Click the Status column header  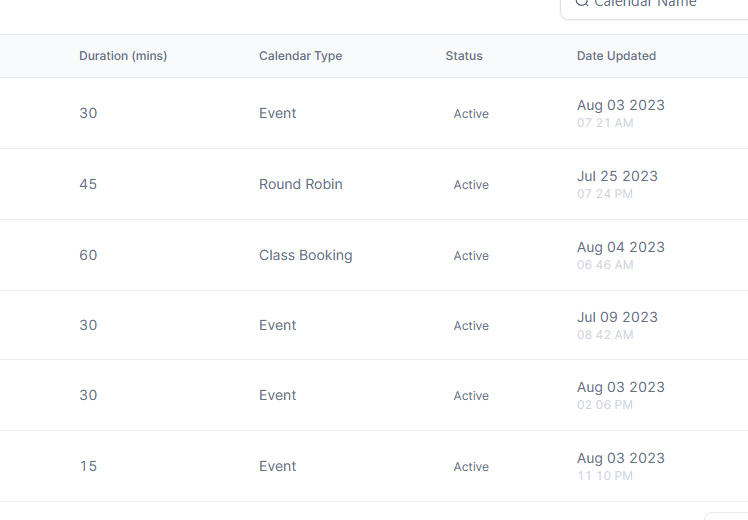pyautogui.click(x=464, y=56)
